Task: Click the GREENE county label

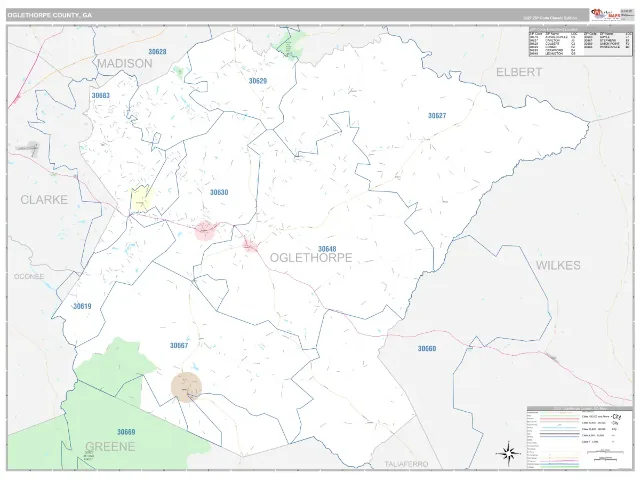Action: [x=110, y=447]
